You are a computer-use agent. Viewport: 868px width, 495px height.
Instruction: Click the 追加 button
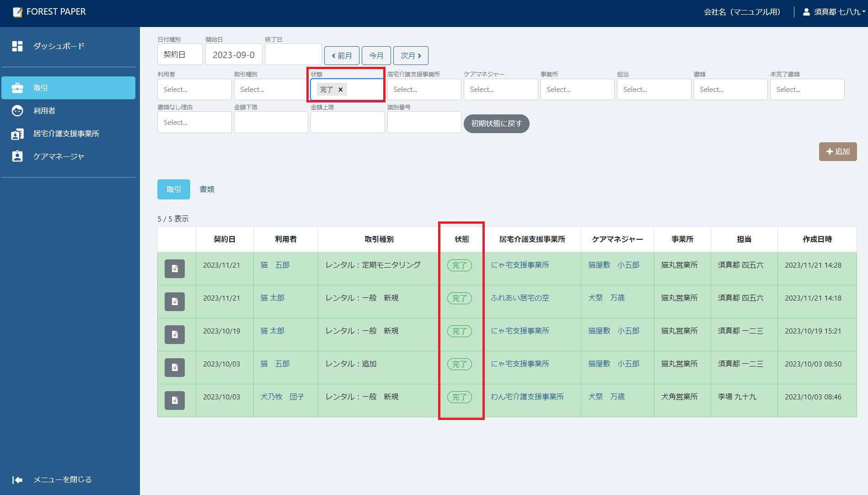point(837,152)
